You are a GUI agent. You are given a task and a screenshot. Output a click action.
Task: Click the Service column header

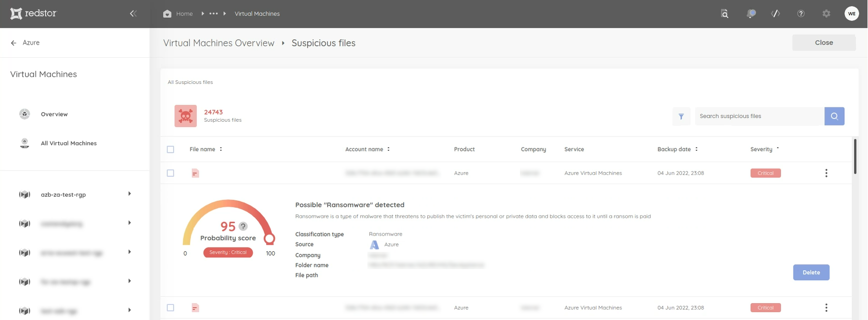click(x=574, y=150)
